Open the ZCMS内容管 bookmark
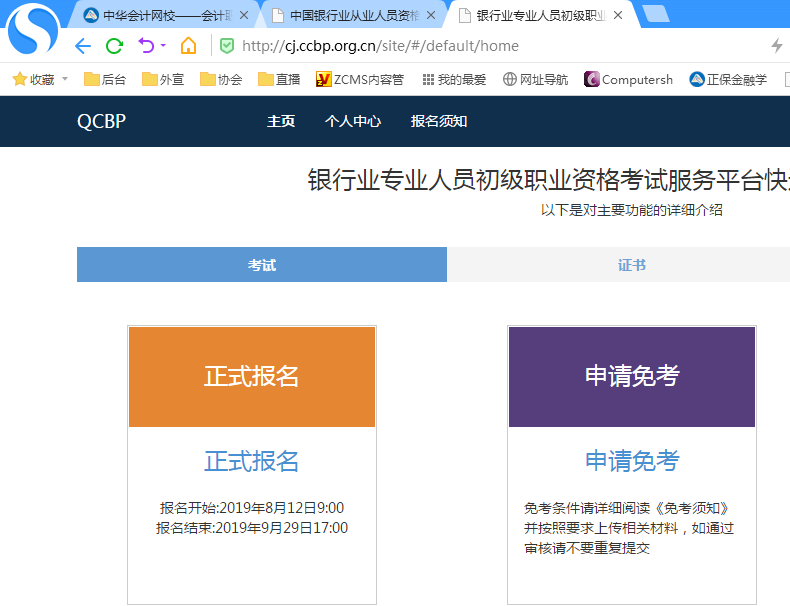Screen dimensions: 790x606 click(x=360, y=79)
